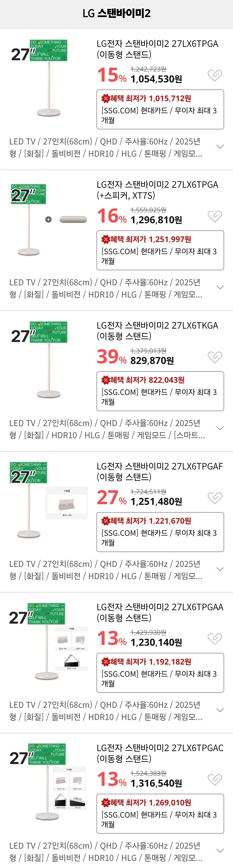Open 혜택 최저가 1,015,712원 benefit box
233x868 pixels.
coord(160,109)
